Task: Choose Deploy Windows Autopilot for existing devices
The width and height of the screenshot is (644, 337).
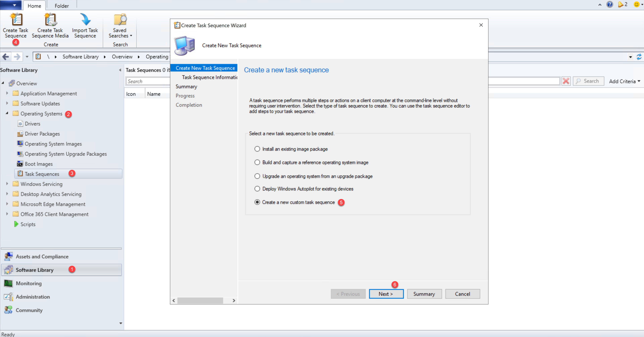Action: click(257, 189)
